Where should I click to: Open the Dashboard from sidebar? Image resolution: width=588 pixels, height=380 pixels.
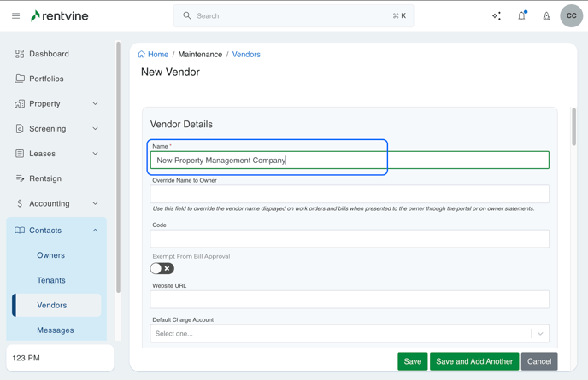coord(49,54)
